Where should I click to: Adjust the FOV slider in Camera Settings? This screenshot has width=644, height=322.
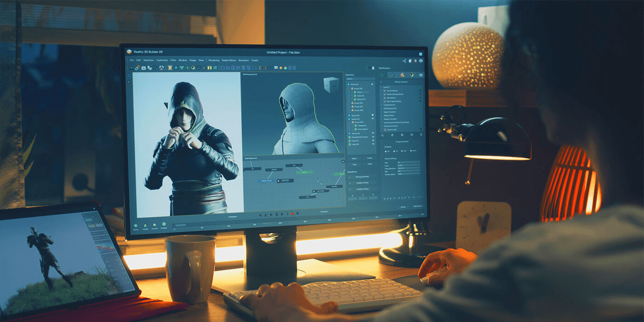pos(409,163)
